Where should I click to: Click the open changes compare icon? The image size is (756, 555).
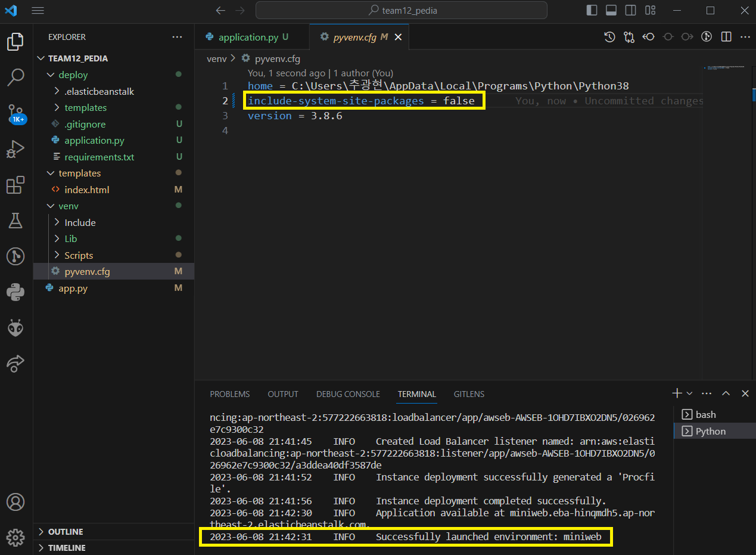click(629, 37)
